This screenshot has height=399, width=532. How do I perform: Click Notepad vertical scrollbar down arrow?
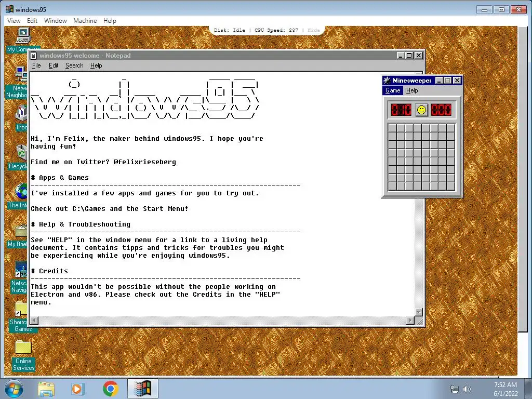point(419,312)
